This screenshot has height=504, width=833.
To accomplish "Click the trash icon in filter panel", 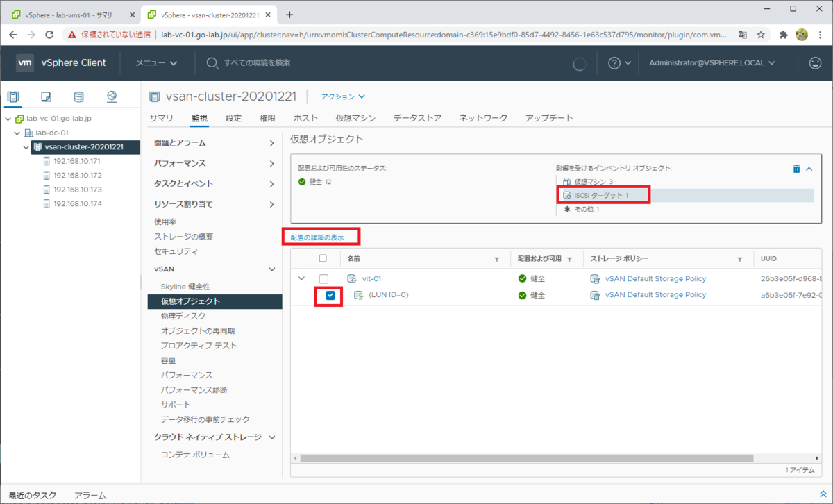I will (797, 169).
